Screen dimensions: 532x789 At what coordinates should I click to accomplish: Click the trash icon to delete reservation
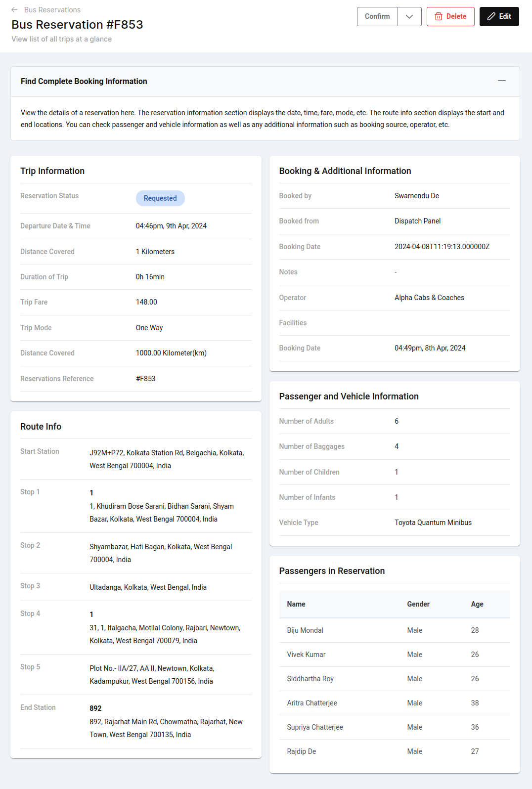[x=439, y=17]
